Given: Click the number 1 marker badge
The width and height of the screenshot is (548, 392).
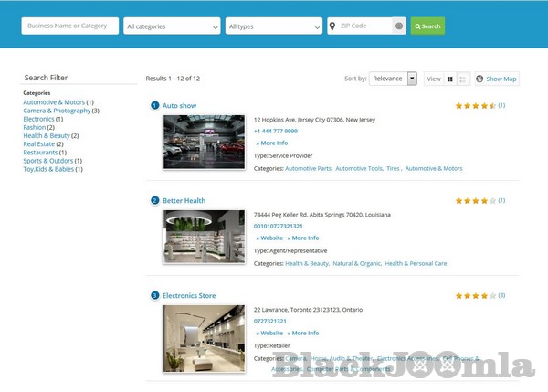Looking at the screenshot, I should click(155, 106).
